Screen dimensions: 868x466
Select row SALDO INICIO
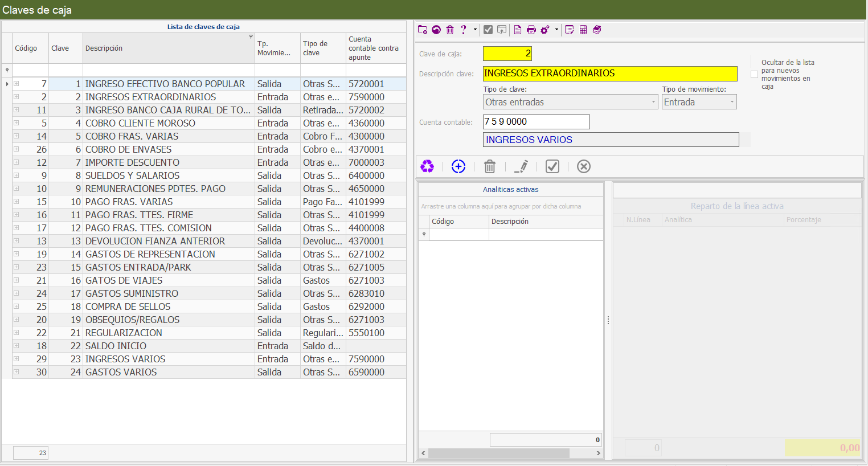(x=209, y=346)
